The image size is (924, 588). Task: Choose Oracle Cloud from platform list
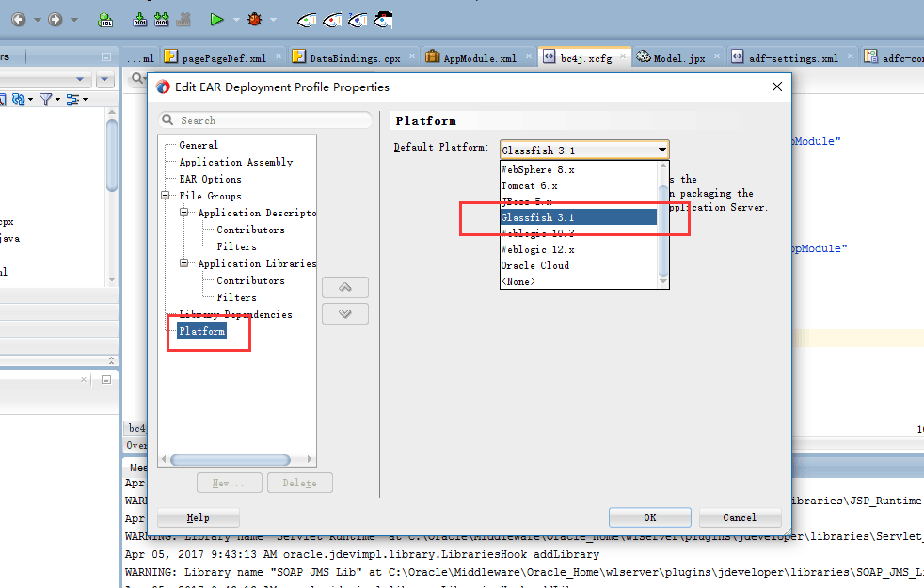(578, 265)
